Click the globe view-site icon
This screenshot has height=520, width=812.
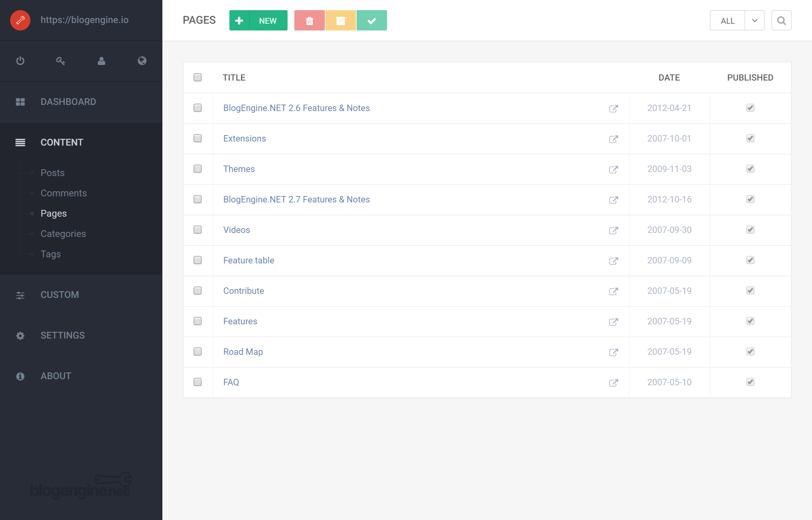142,61
